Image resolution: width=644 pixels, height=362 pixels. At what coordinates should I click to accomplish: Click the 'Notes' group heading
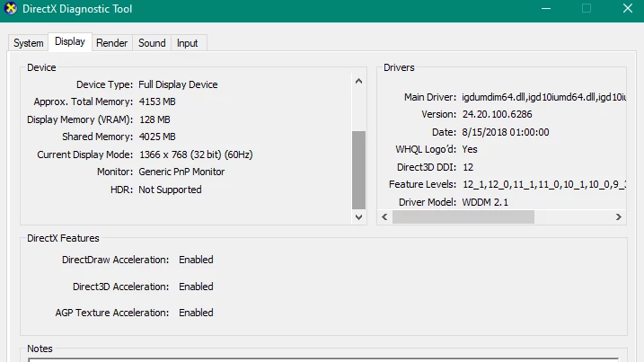(40, 349)
